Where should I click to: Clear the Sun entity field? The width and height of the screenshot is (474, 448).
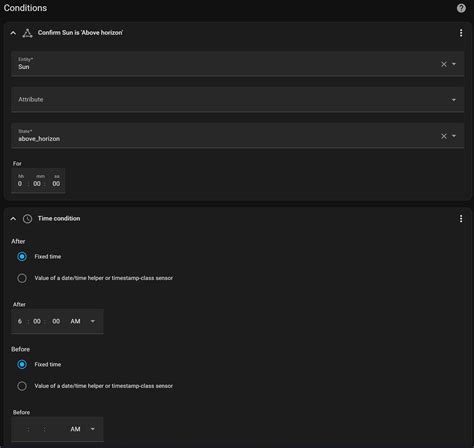tap(444, 64)
